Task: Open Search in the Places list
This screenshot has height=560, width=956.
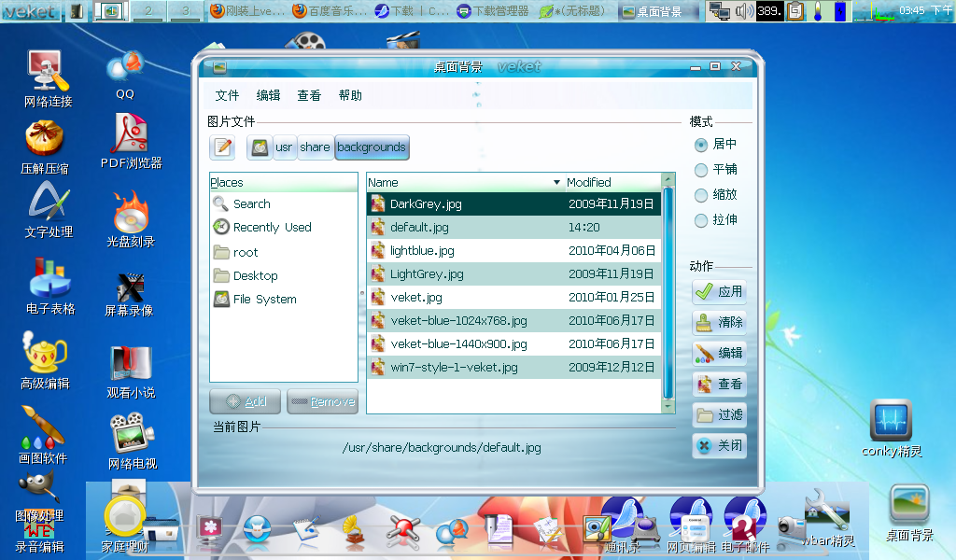Action: (x=284, y=204)
